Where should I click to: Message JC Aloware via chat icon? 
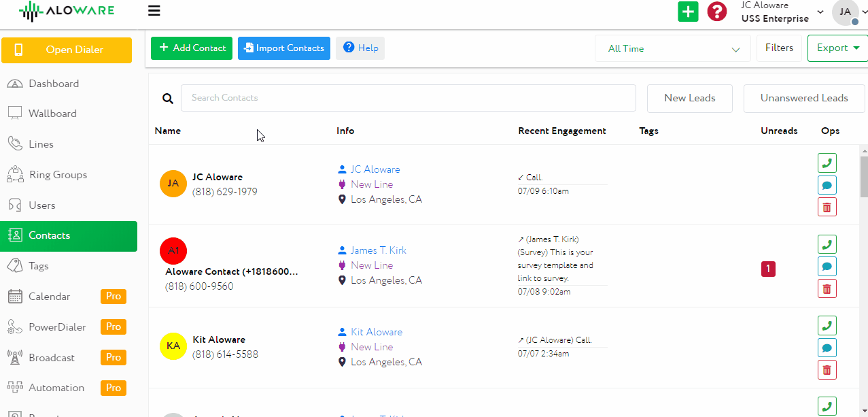coord(827,185)
